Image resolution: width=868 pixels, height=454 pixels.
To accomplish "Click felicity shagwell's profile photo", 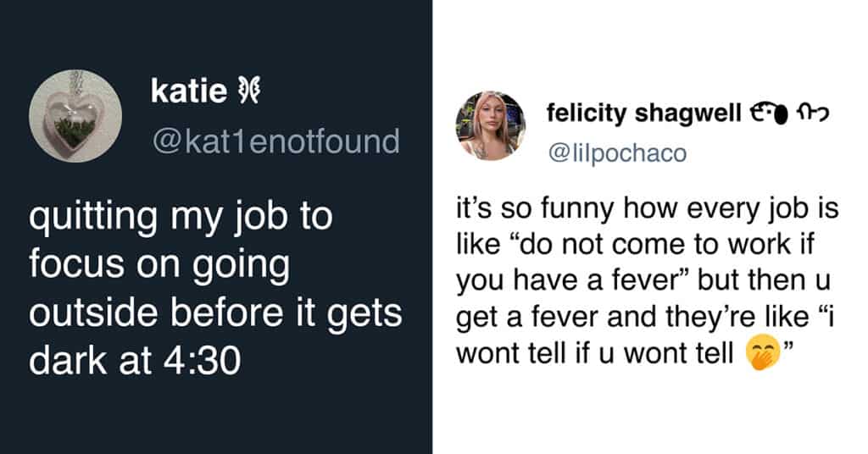I will coord(491,127).
